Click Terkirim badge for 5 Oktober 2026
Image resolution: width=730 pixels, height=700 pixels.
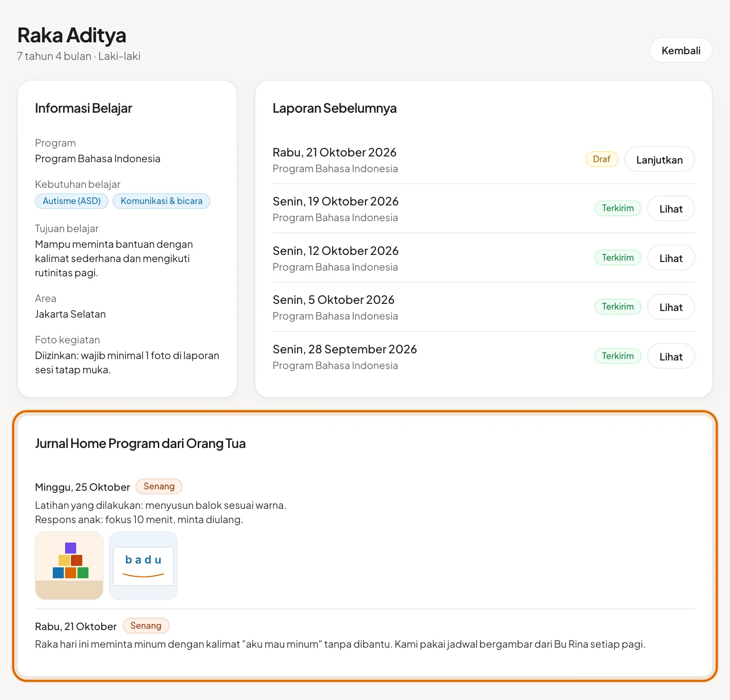pyautogui.click(x=618, y=307)
